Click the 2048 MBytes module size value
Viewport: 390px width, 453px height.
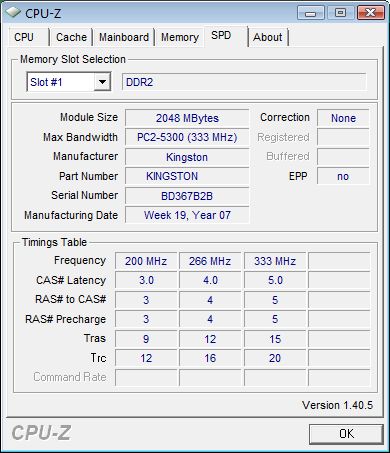187,118
